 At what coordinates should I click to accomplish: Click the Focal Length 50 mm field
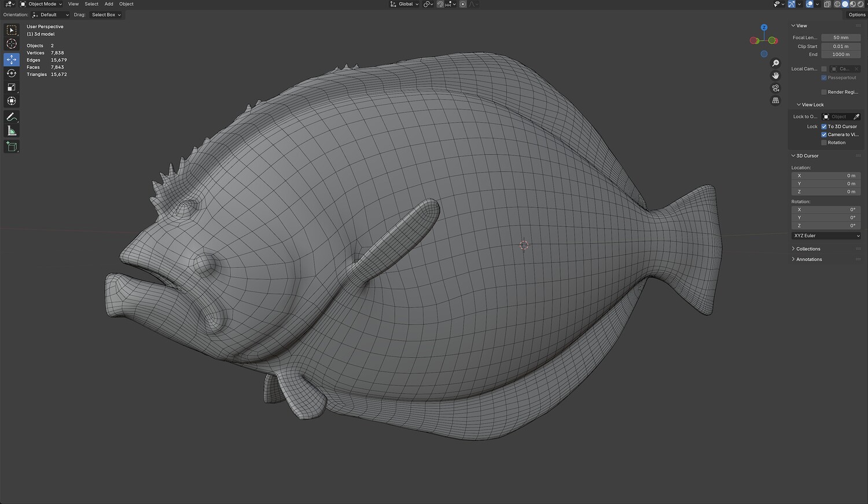tap(841, 38)
